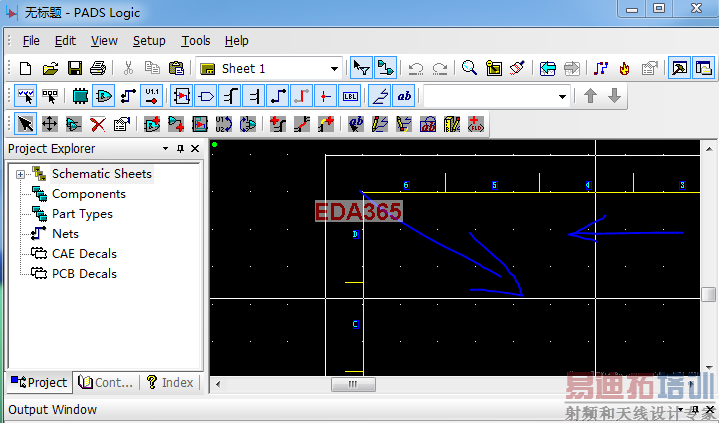Close the Project Explorer panel
The width and height of the screenshot is (719, 423).
tap(195, 149)
